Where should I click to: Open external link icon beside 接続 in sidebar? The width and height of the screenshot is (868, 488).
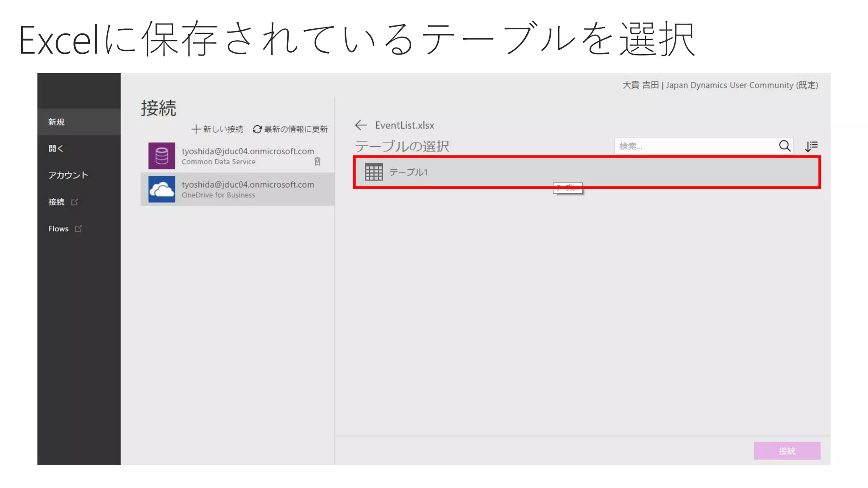75,202
